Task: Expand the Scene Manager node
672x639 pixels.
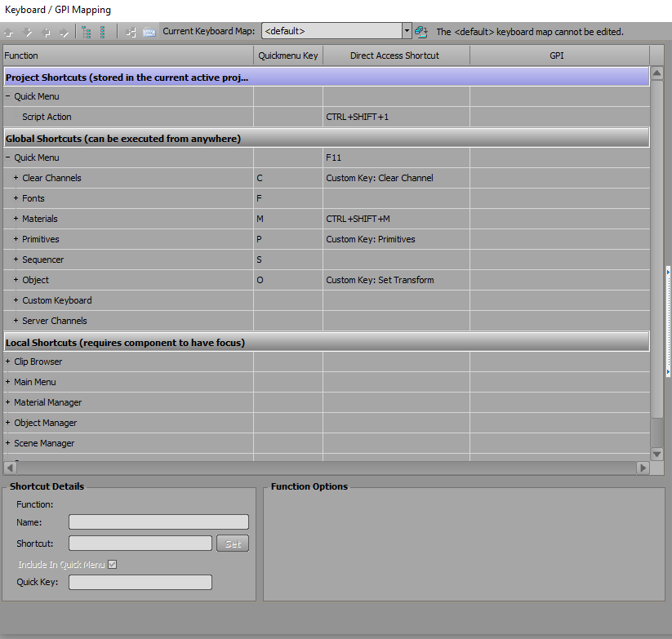Action: [x=7, y=443]
